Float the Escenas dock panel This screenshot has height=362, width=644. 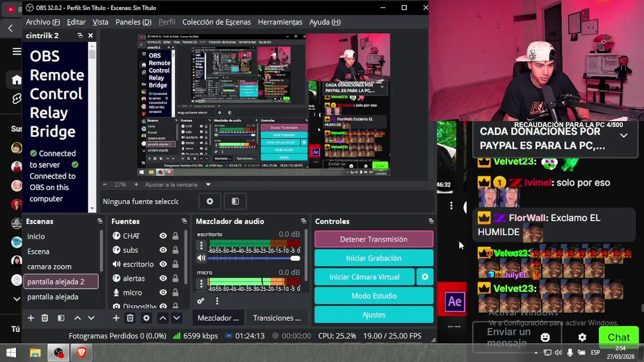pos(100,221)
